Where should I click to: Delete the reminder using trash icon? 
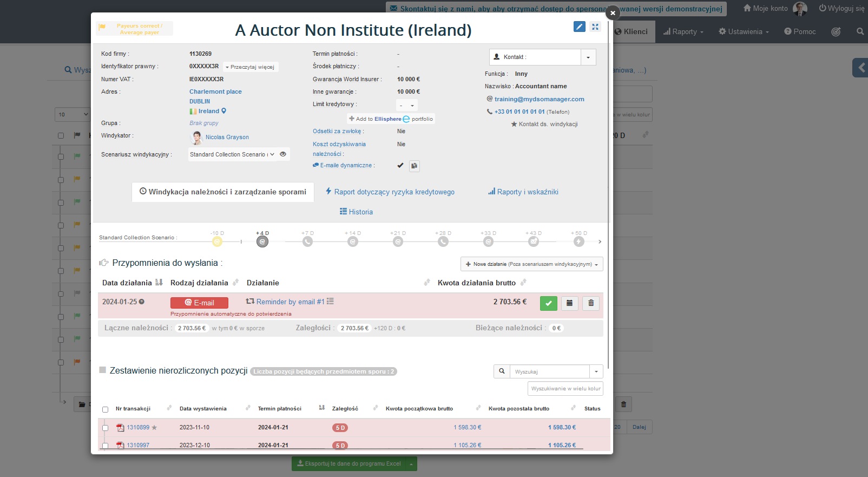point(591,303)
